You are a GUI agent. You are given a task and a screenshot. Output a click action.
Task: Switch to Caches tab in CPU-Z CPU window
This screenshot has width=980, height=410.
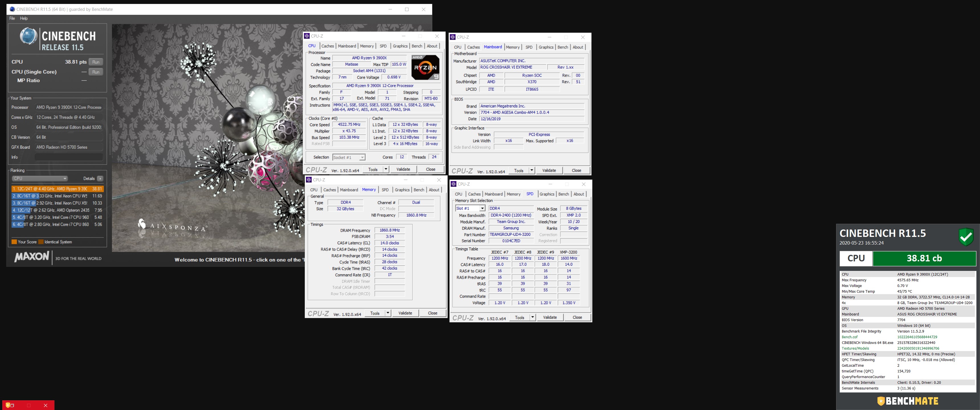(x=328, y=46)
